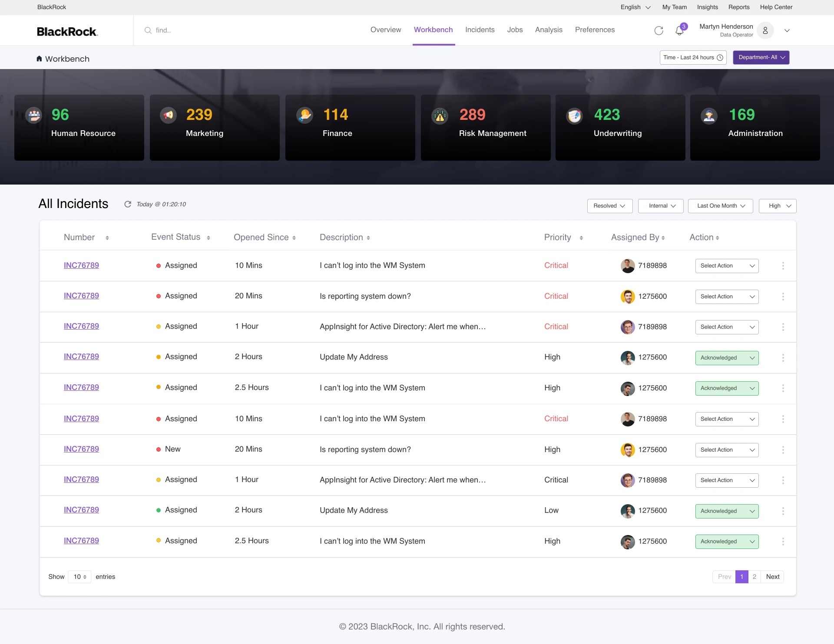Image resolution: width=834 pixels, height=644 pixels.
Task: Sort by Number column arrows
Action: (107, 238)
